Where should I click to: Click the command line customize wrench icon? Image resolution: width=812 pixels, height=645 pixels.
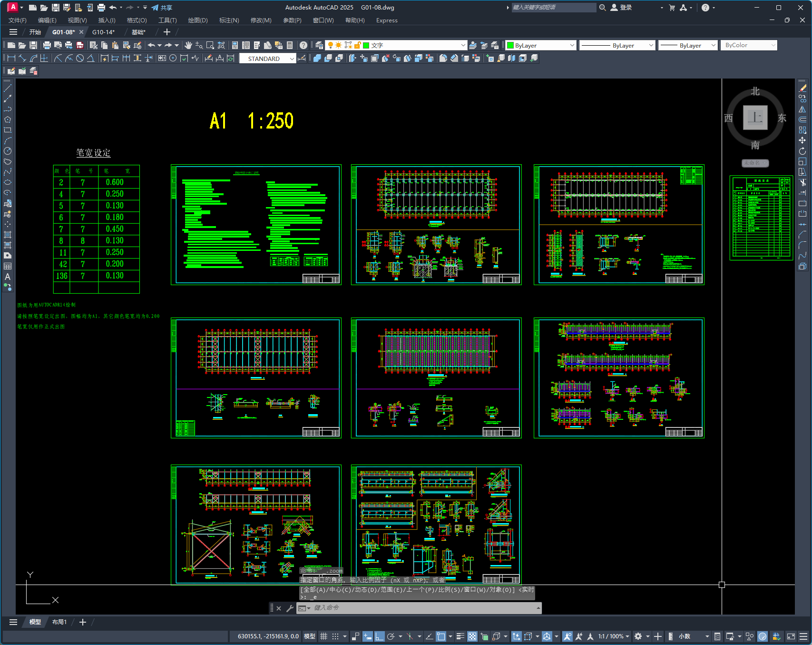[x=290, y=608]
